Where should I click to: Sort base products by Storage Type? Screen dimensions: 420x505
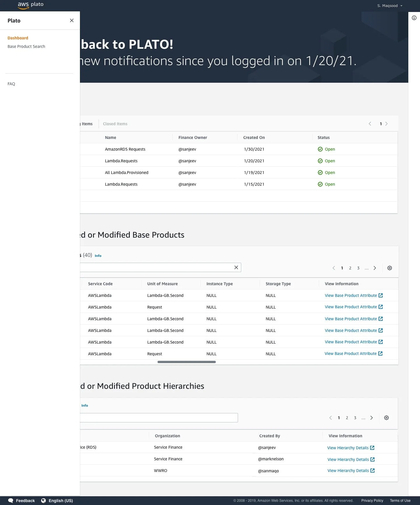(x=278, y=284)
